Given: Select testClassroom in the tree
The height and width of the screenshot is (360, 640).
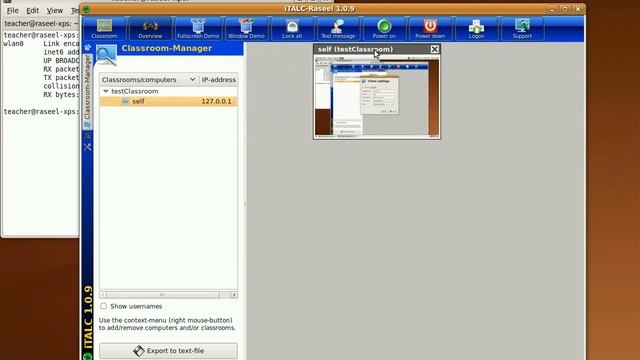Looking at the screenshot, I should tap(135, 91).
